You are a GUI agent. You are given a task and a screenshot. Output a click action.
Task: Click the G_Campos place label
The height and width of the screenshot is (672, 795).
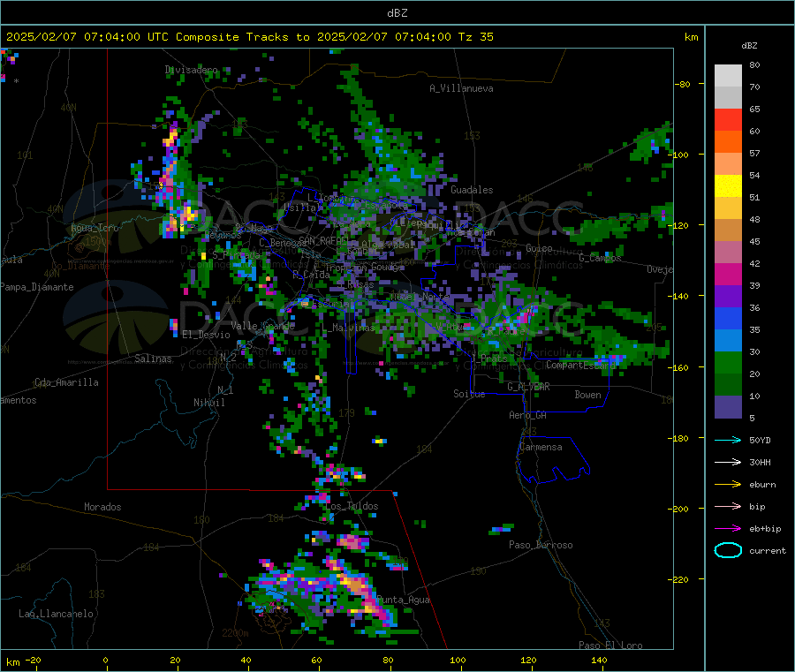coord(600,258)
